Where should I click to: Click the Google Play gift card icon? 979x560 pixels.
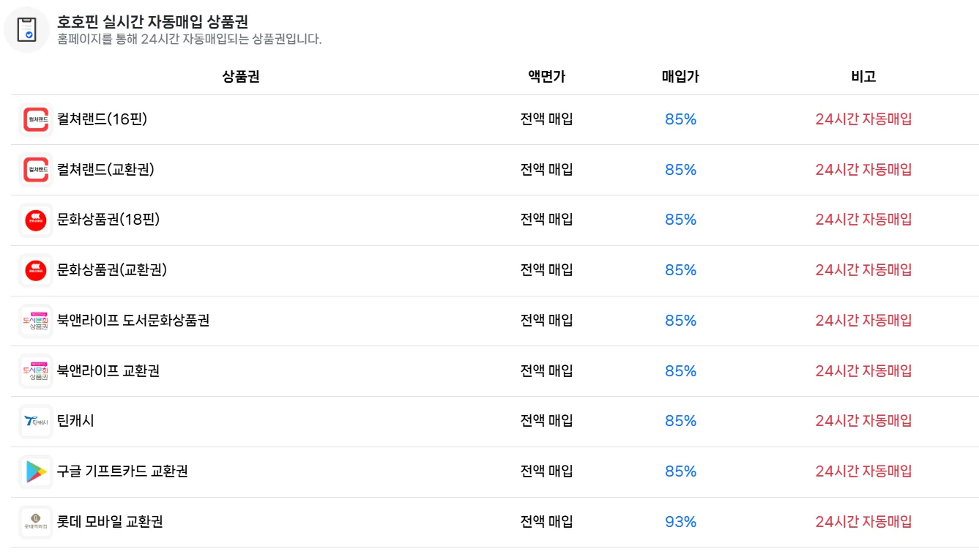point(36,472)
